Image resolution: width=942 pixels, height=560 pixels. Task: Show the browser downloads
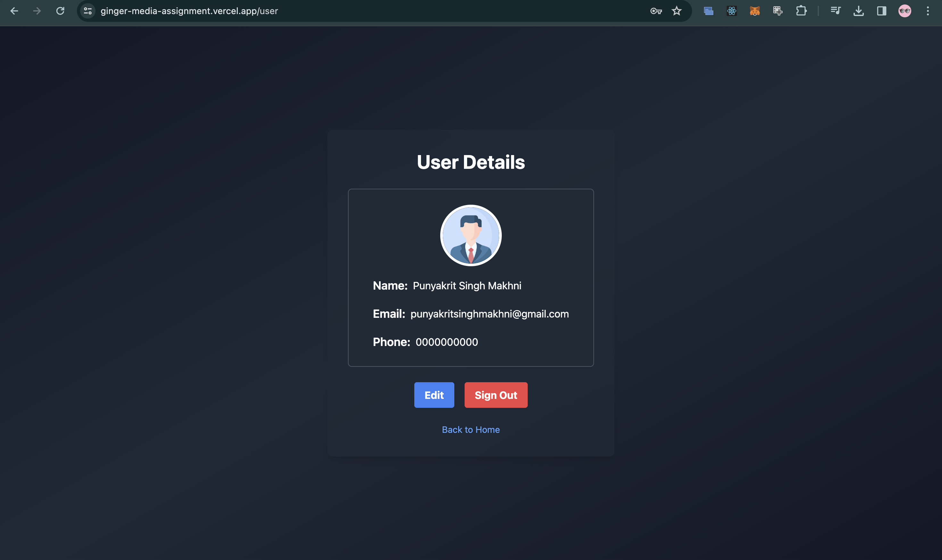[x=859, y=11]
